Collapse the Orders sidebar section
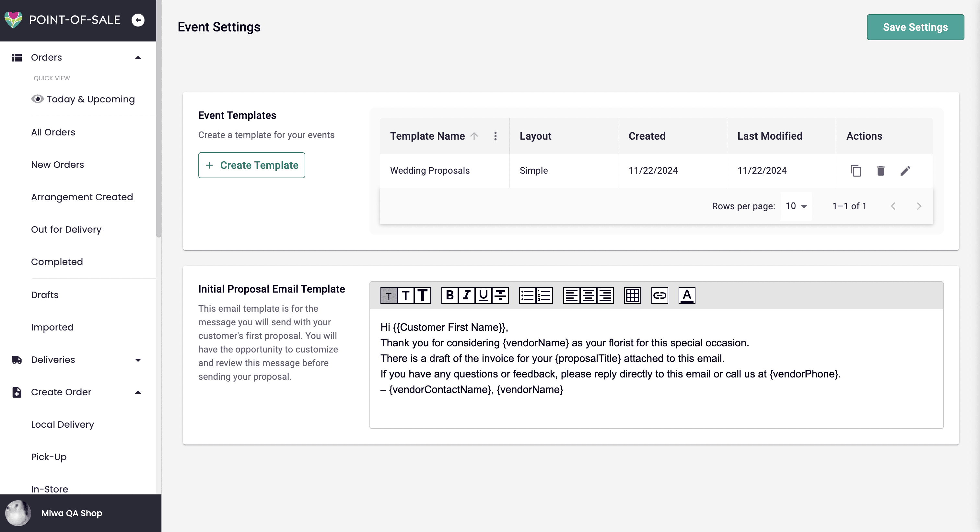This screenshot has height=532, width=980. [138, 57]
